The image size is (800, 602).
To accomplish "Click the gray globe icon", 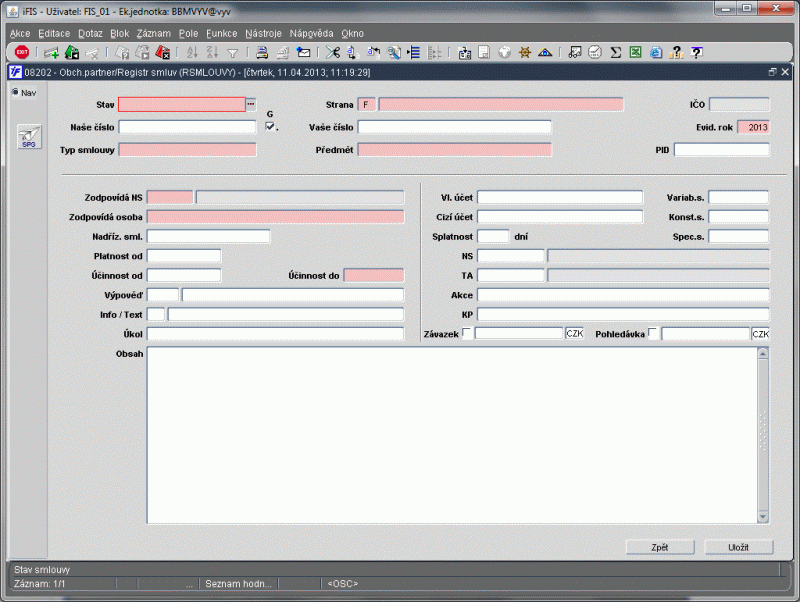I will click(504, 52).
